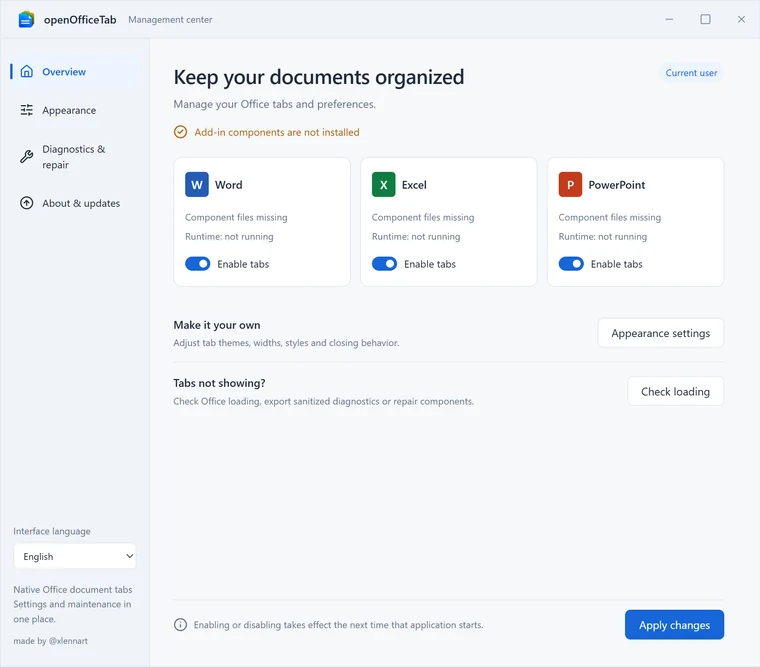This screenshot has height=667, width=760.
Task: Click the Apply changes button
Action: click(674, 625)
